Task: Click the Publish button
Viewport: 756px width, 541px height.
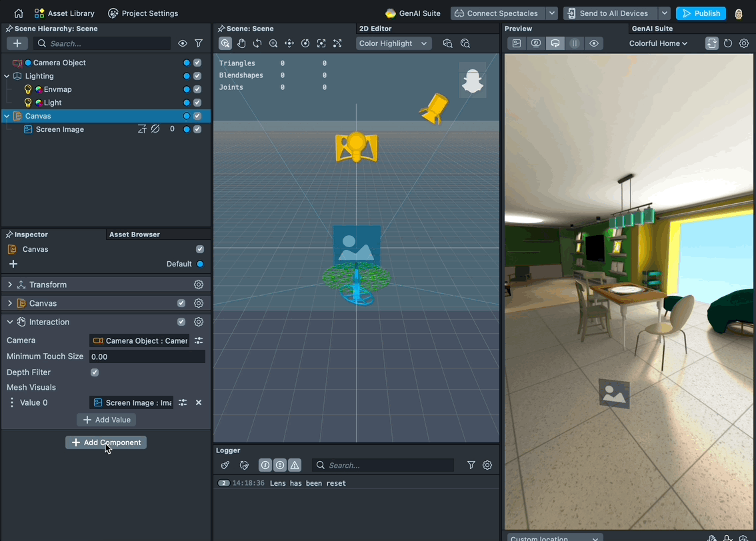Action: tap(701, 13)
